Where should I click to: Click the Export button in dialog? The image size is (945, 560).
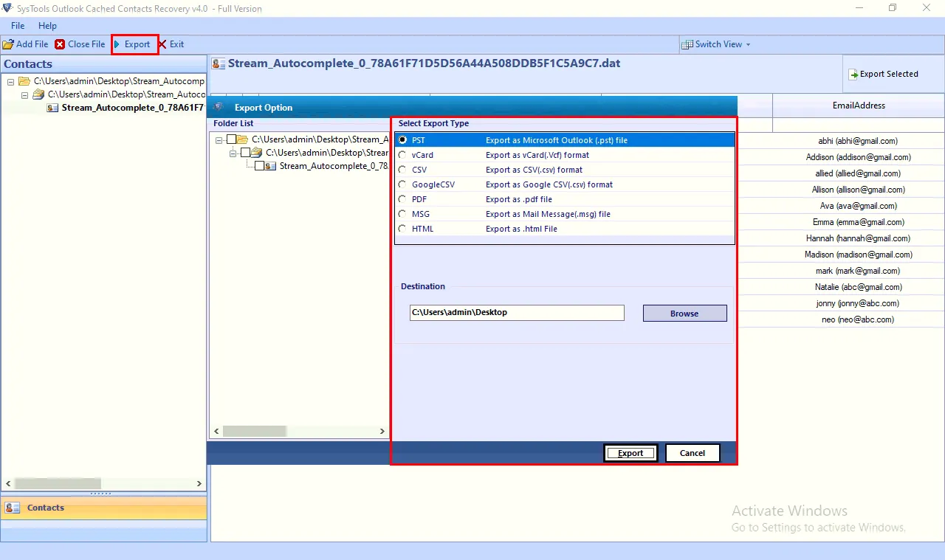point(630,453)
